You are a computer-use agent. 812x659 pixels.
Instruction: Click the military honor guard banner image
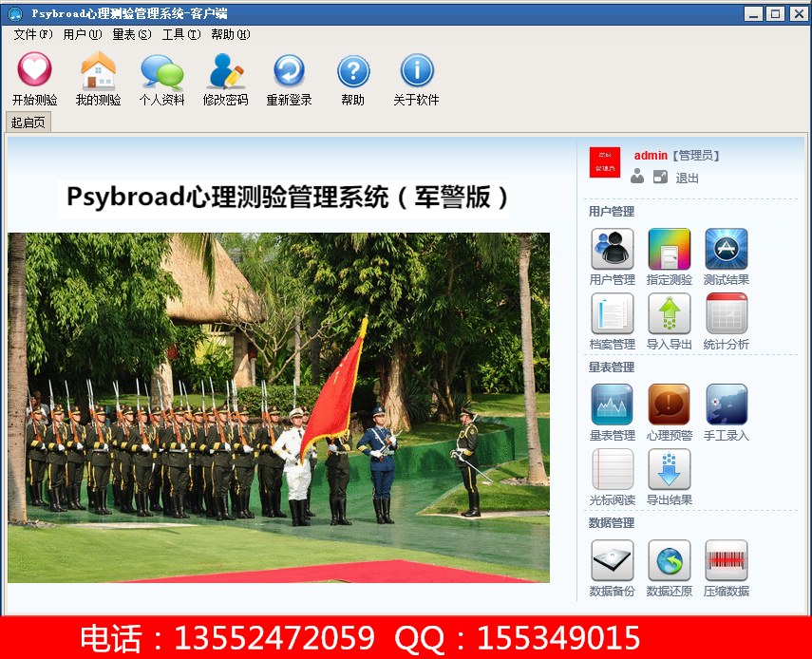[278, 407]
